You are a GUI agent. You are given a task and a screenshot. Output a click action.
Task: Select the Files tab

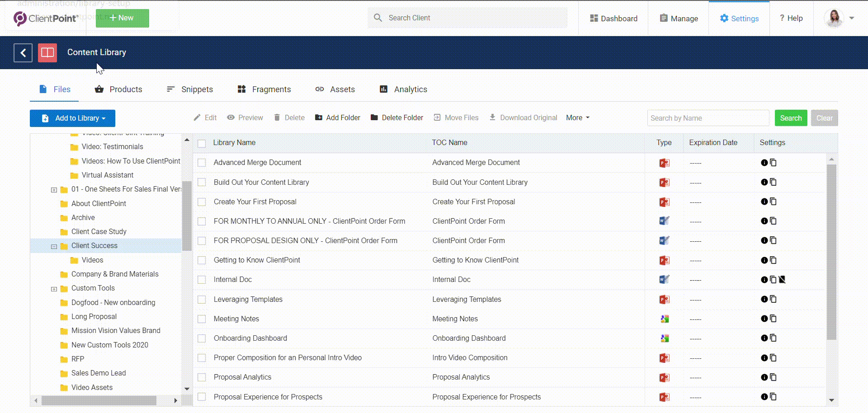coord(55,89)
